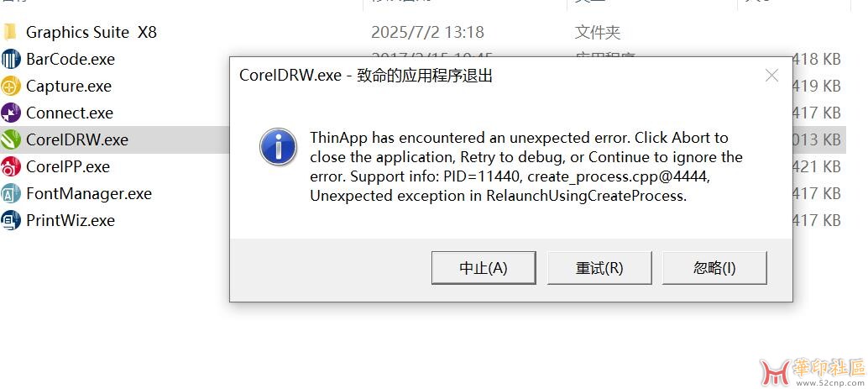The height and width of the screenshot is (389, 868).
Task: Select the Capture.exe yellow icon
Action: (x=11, y=86)
